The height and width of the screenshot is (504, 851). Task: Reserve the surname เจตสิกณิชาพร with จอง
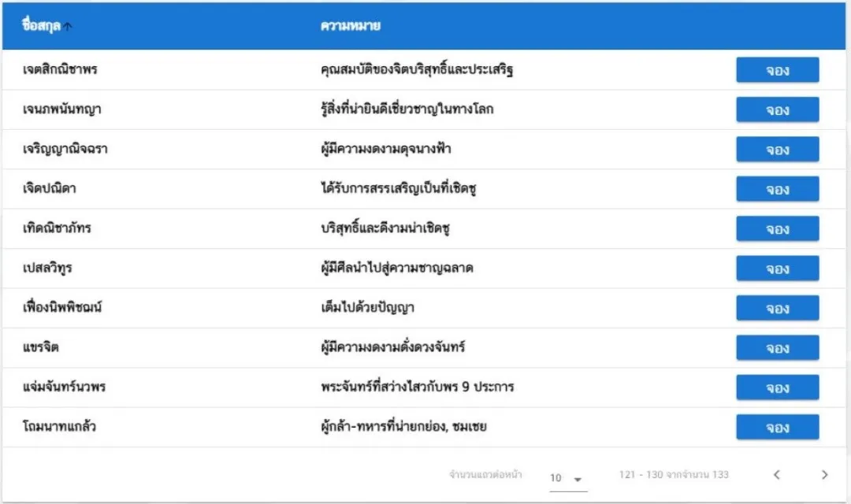[777, 70]
